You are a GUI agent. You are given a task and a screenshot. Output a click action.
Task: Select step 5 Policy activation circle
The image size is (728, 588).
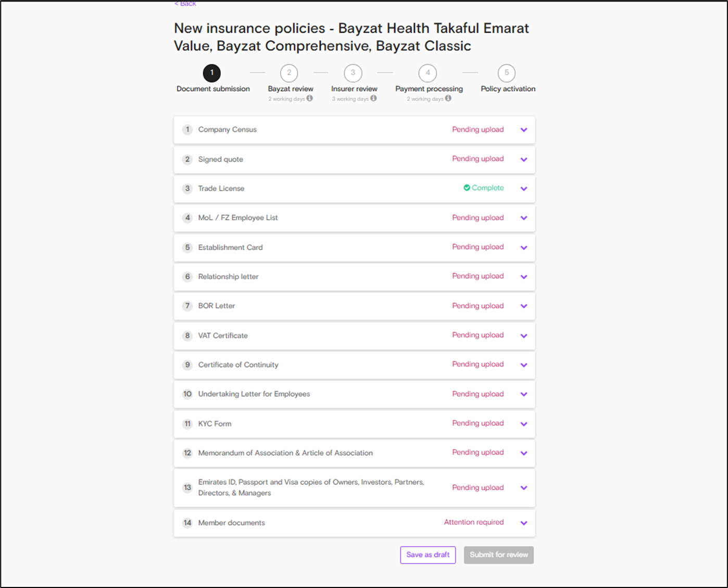(507, 73)
